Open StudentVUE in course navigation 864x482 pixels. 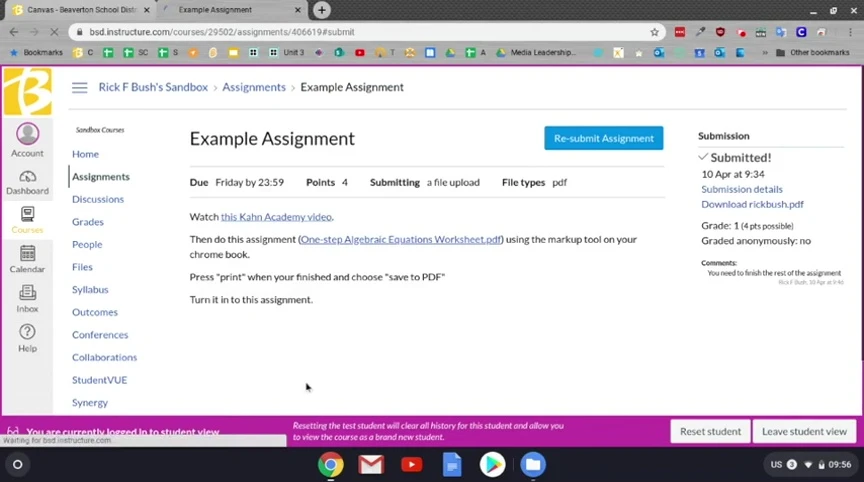coord(99,380)
